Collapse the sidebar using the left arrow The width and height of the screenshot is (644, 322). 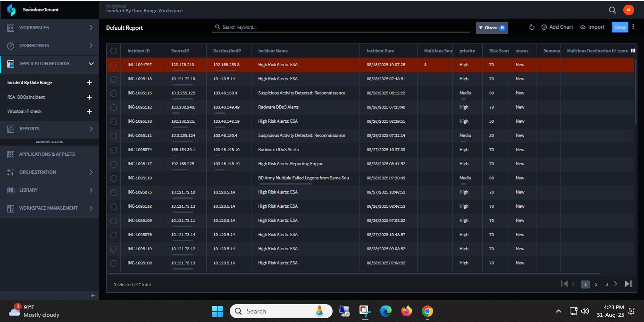(93, 296)
